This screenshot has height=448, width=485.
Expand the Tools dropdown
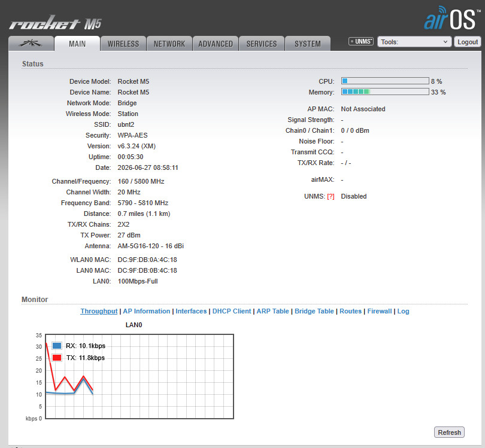(x=414, y=42)
